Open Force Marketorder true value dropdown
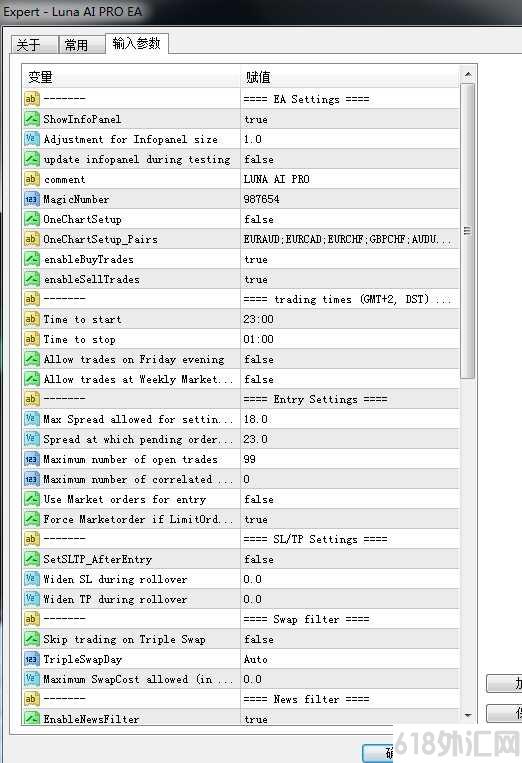Viewport: 522px width, 763px height. click(350, 519)
